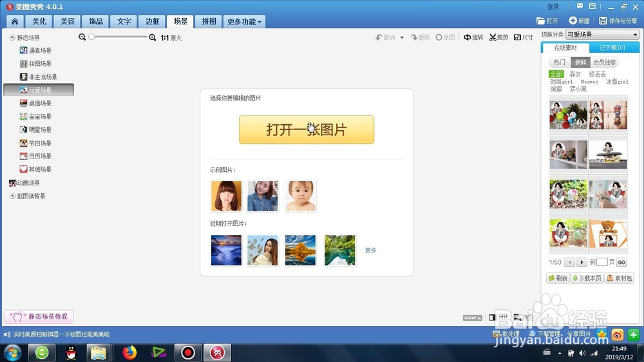Viewport: 644px width, 362px height.
Task: Click the 重做 redo icon
Action: tap(420, 37)
